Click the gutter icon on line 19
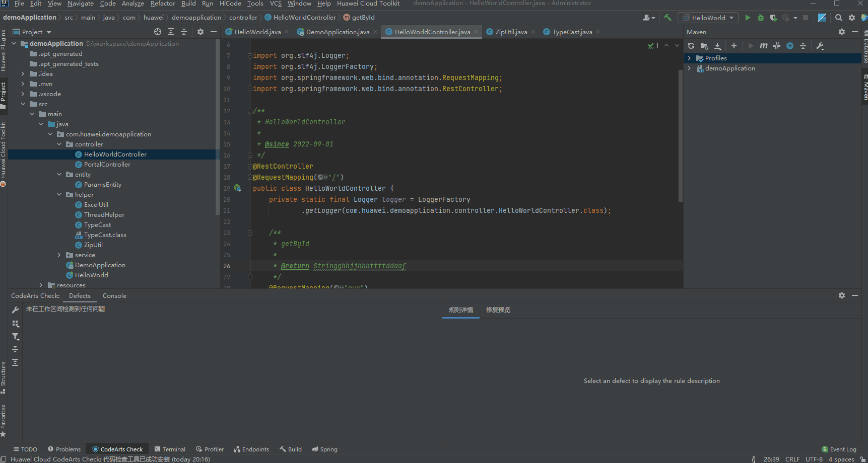 [x=237, y=188]
